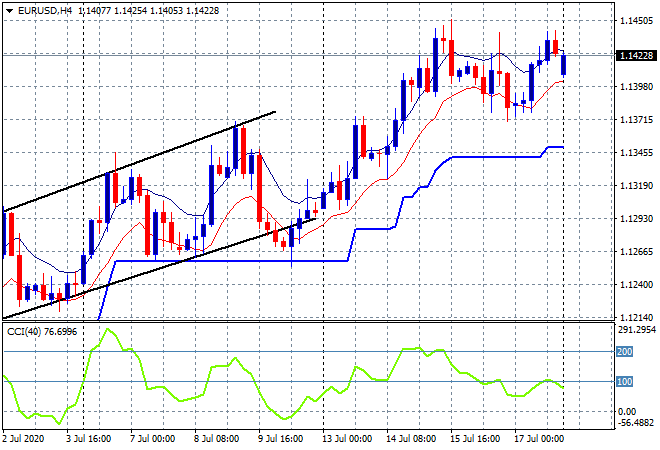Click the triangle arrow beside EURUSD,H4
The width and height of the screenshot is (660, 450).
tap(9, 11)
